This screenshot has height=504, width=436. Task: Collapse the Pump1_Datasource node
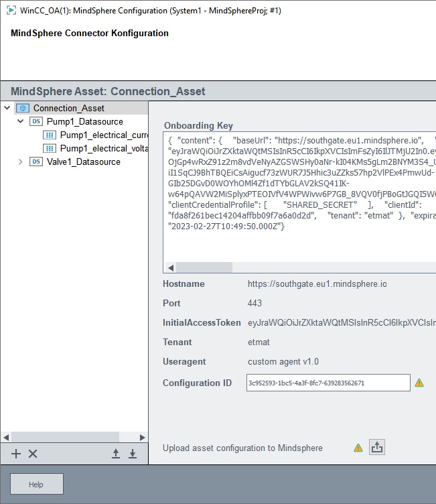coord(20,121)
